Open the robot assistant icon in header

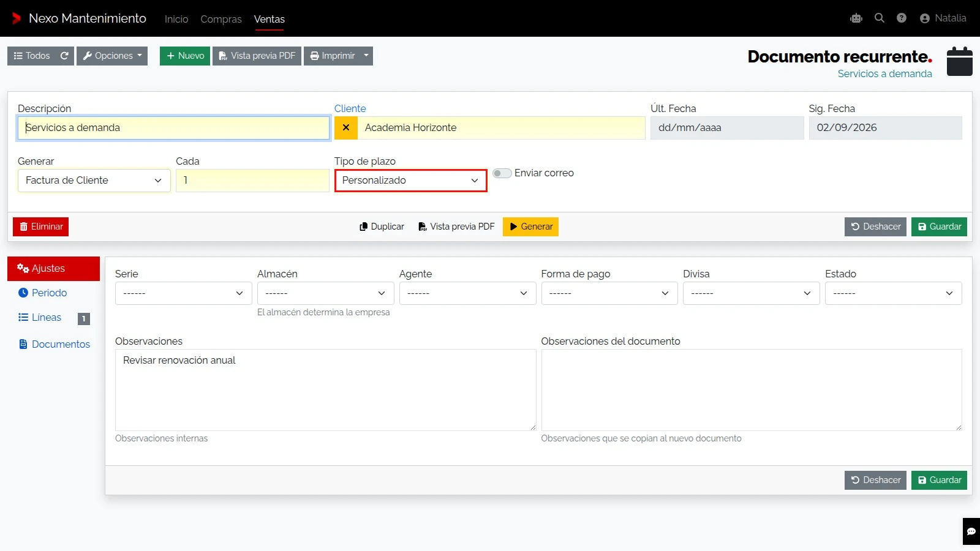(856, 18)
